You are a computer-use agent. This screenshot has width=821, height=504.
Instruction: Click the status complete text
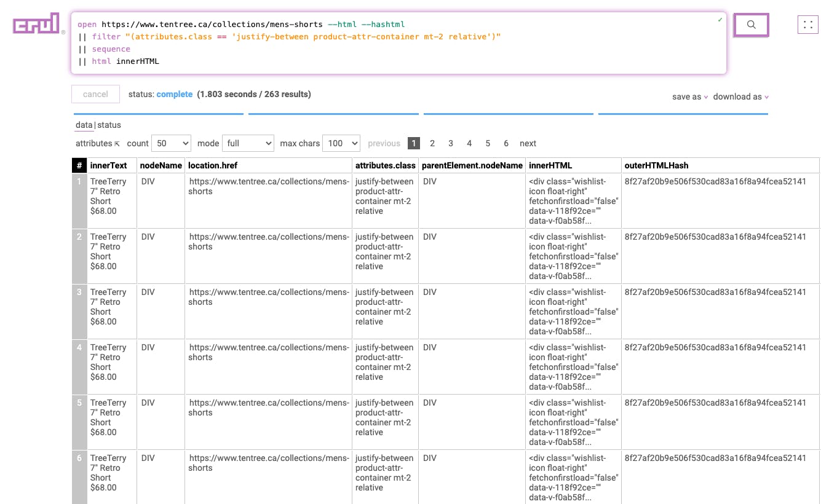[161, 94]
